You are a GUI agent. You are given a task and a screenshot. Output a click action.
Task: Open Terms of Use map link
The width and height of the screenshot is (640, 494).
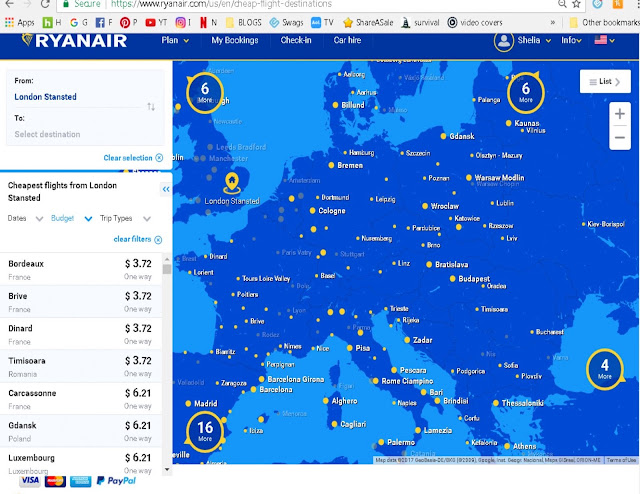coord(621,460)
